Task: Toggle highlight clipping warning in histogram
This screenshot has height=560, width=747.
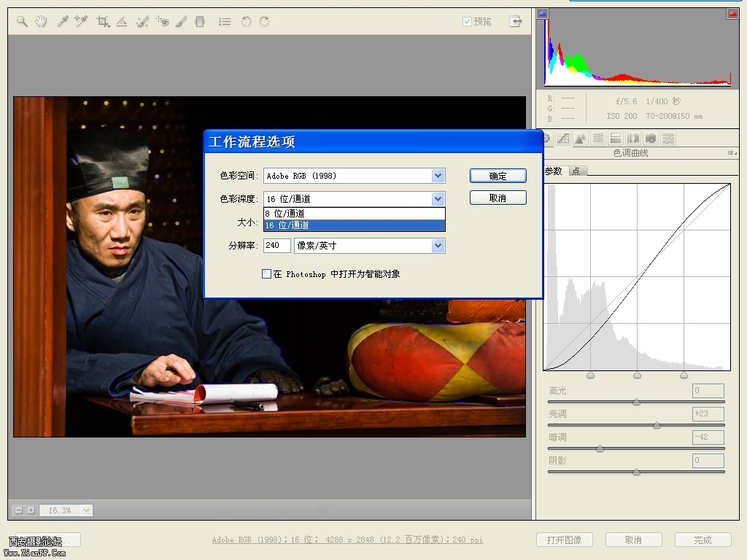Action: [x=732, y=14]
